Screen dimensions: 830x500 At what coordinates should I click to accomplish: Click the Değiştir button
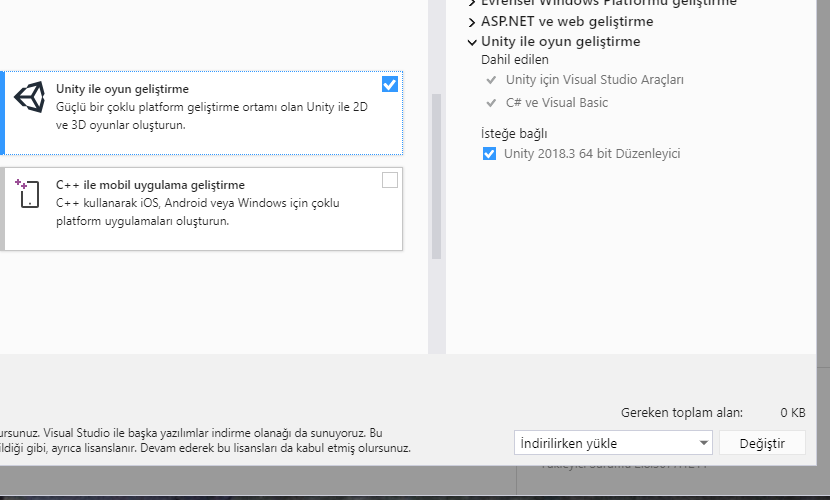tap(762, 443)
